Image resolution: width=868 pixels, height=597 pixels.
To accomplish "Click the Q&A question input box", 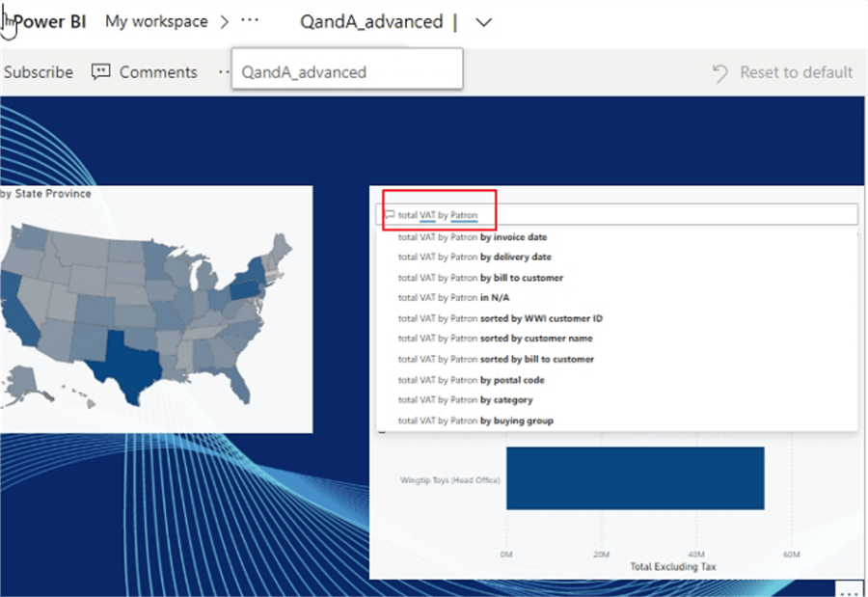I will (x=617, y=214).
